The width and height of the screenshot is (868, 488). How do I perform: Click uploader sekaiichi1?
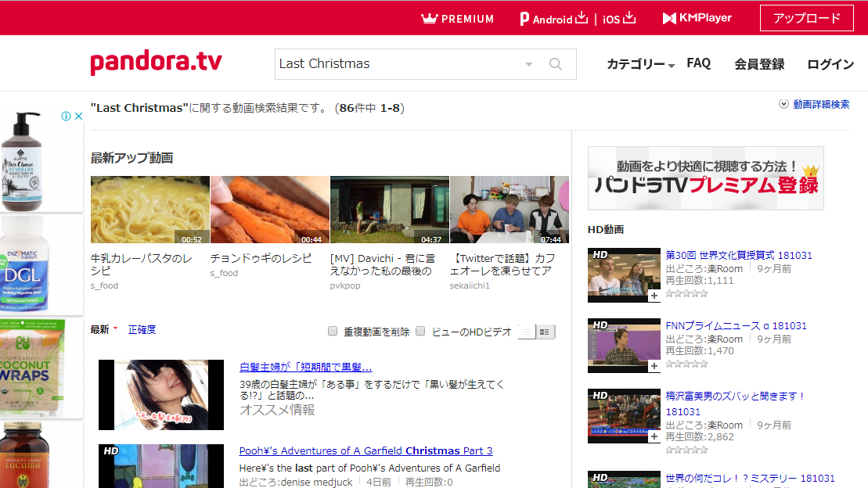tap(470, 285)
